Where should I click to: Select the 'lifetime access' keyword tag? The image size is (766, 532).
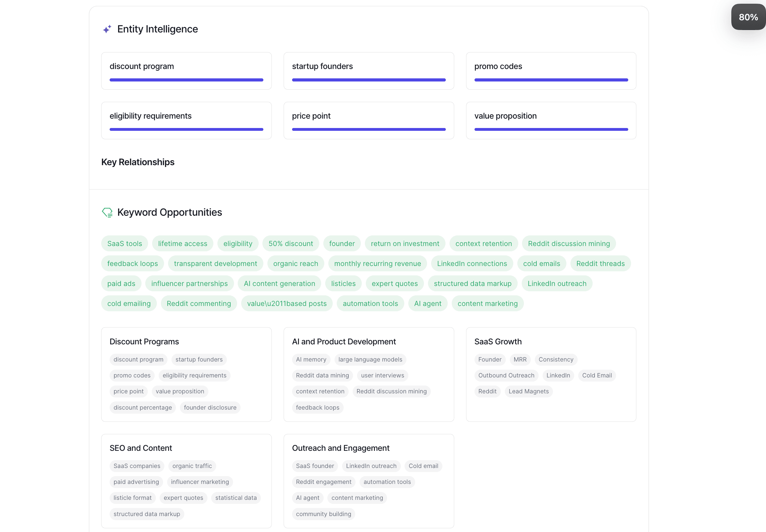point(182,244)
